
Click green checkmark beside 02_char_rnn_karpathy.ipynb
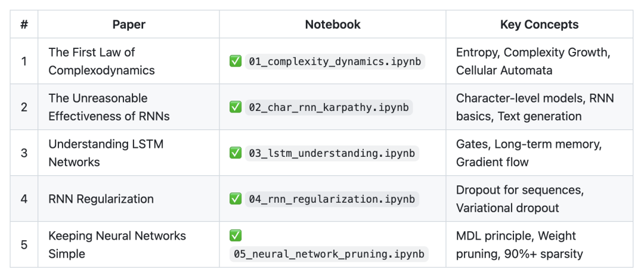[235, 107]
